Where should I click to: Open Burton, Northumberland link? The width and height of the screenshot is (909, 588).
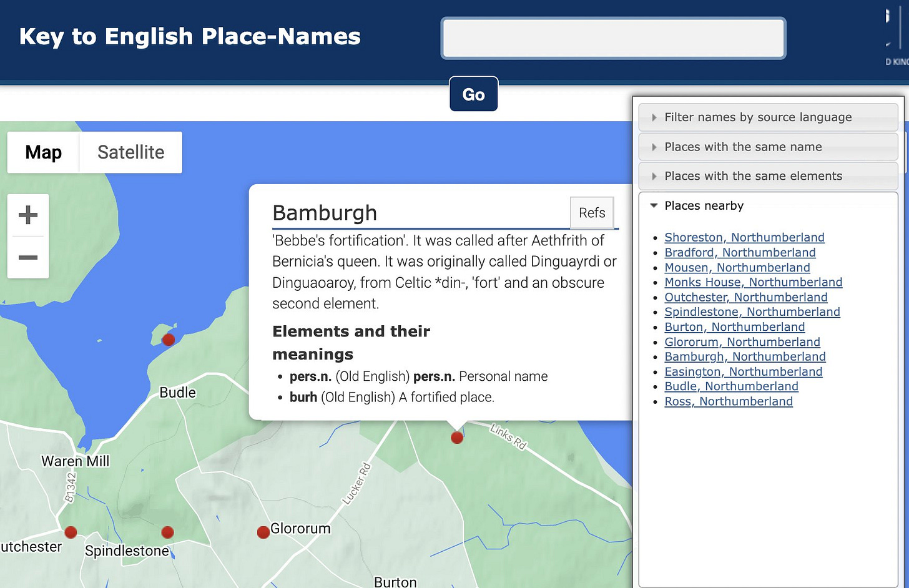(x=735, y=326)
